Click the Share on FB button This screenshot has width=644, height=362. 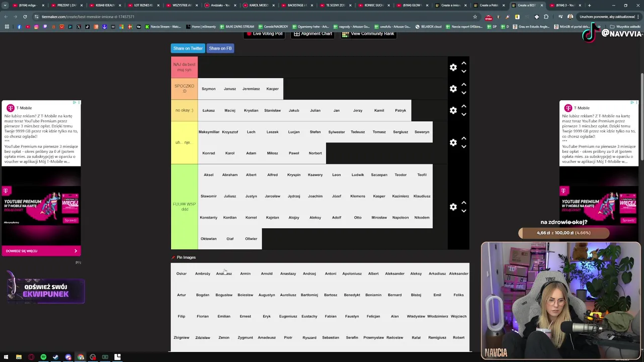click(220, 48)
